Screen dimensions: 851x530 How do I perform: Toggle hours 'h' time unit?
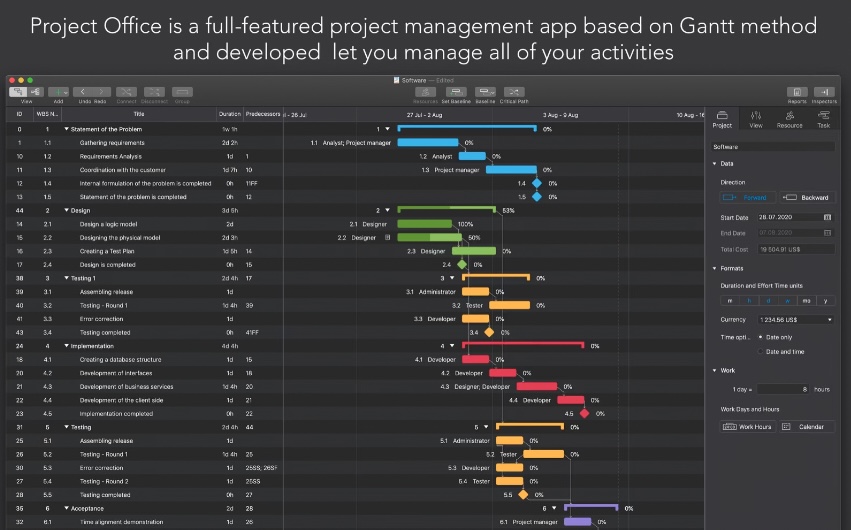tap(749, 301)
